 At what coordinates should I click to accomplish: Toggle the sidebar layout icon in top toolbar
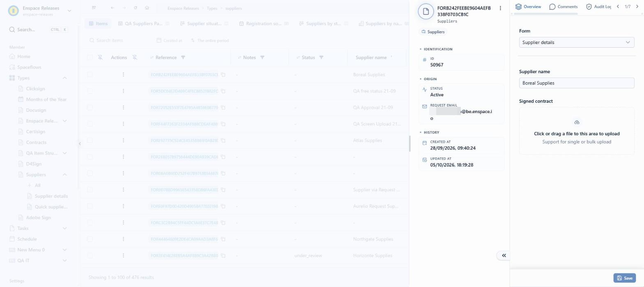[94, 8]
